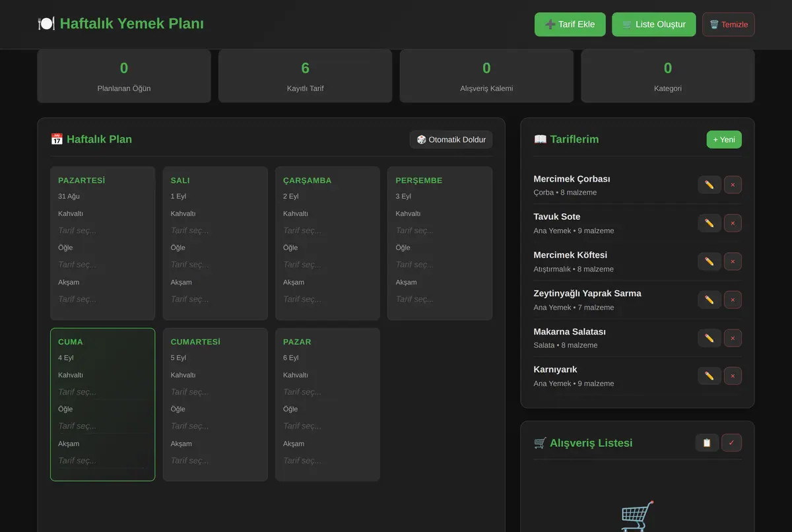Delete the Tavuk Sote recipe
Screen dimensions: 792x532
pyautogui.click(x=733, y=223)
